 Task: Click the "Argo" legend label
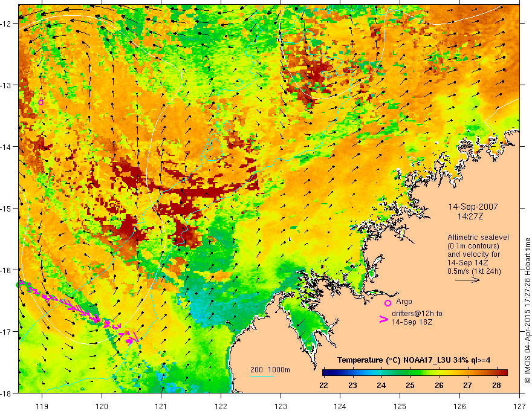coord(404,302)
